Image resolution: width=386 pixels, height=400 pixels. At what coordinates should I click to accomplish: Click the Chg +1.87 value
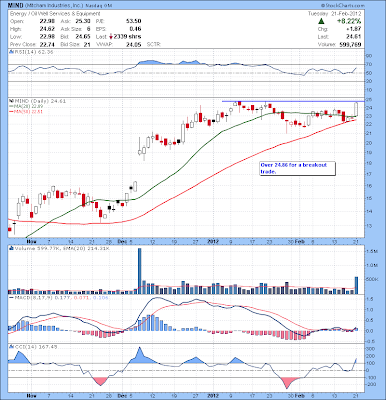tap(355, 29)
